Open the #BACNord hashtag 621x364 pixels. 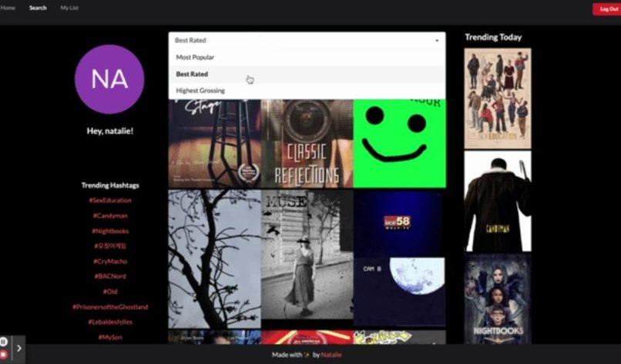click(110, 276)
